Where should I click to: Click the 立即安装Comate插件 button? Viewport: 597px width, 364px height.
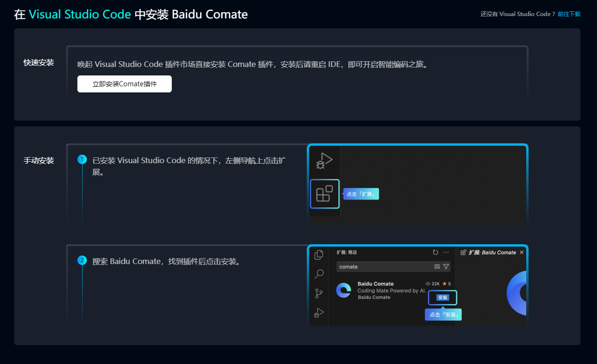[x=125, y=84]
